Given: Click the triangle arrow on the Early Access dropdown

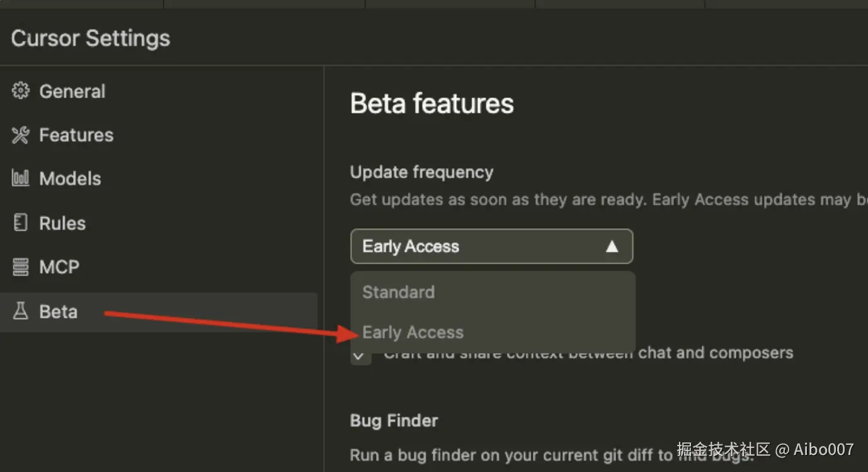Looking at the screenshot, I should (612, 246).
